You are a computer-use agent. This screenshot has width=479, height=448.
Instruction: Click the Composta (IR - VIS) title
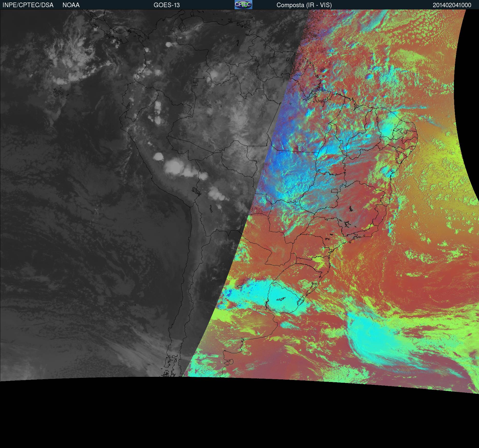pyautogui.click(x=304, y=5)
